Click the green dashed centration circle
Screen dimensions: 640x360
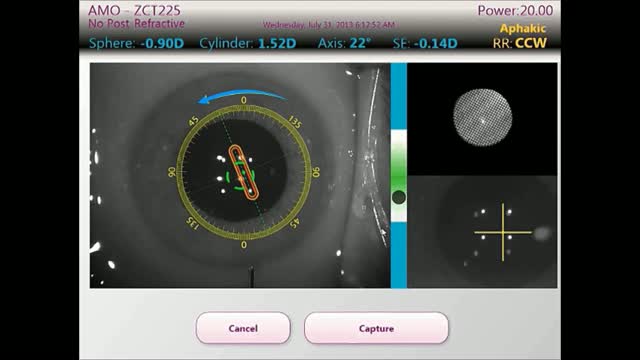[240, 176]
